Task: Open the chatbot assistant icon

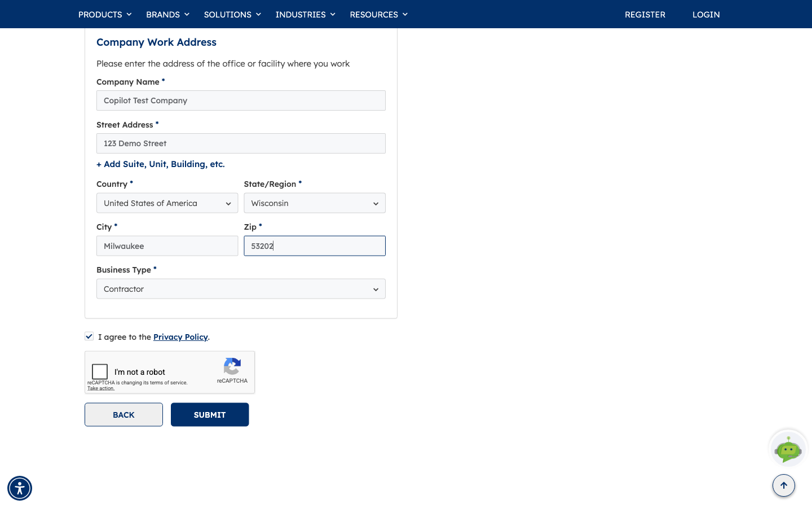Action: pos(788,449)
